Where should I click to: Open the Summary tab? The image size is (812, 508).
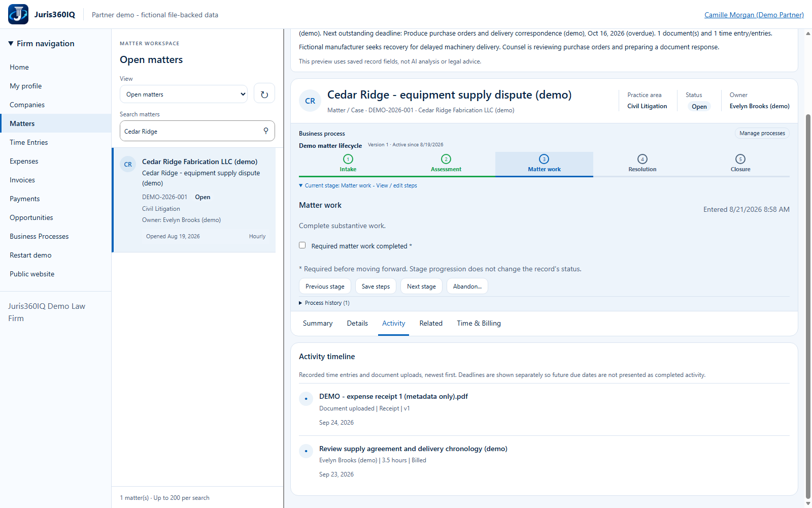pyautogui.click(x=318, y=323)
